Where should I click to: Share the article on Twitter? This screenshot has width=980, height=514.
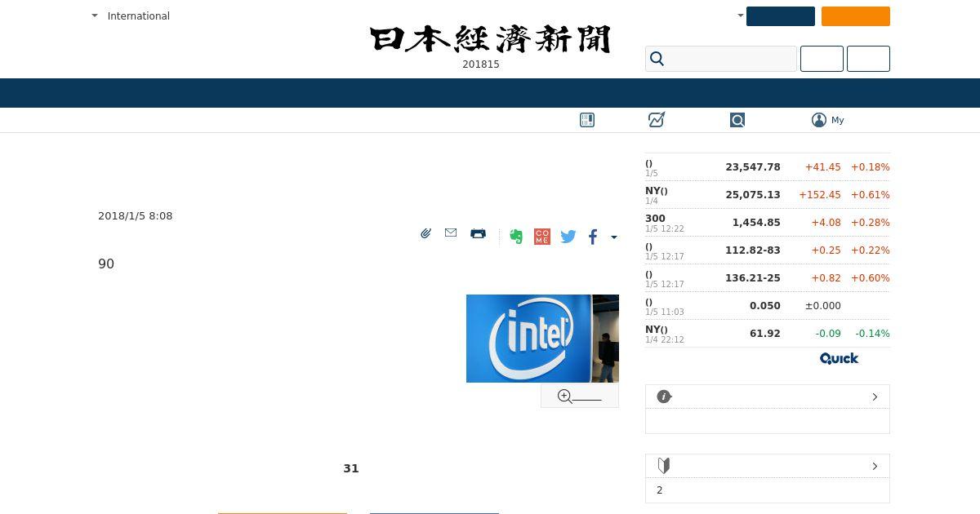(x=568, y=237)
